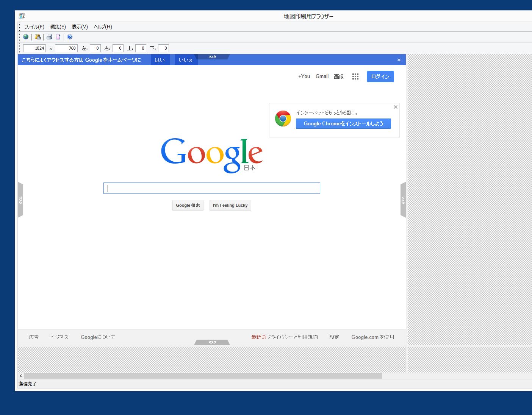532x415 pixels.
Task: Click the Chrome logo in the promo box
Action: (x=283, y=119)
